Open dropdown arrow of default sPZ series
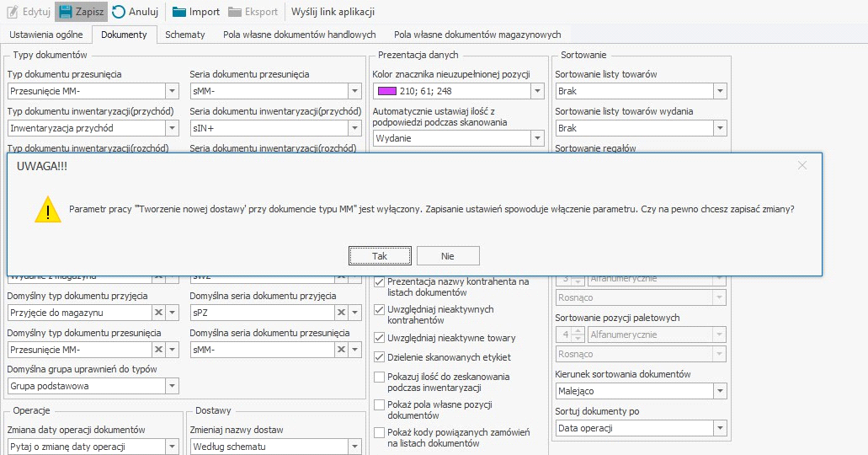Image resolution: width=868 pixels, height=455 pixels. [x=354, y=313]
